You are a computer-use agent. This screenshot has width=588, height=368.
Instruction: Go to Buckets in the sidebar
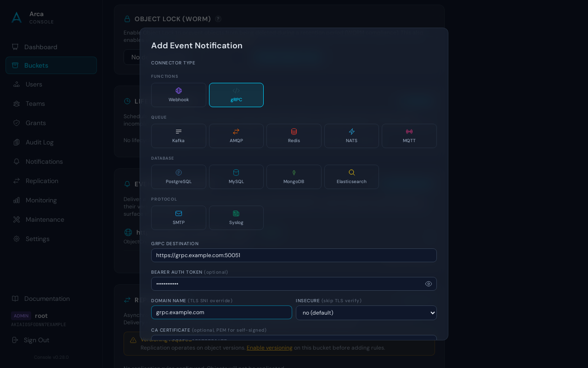click(x=51, y=65)
